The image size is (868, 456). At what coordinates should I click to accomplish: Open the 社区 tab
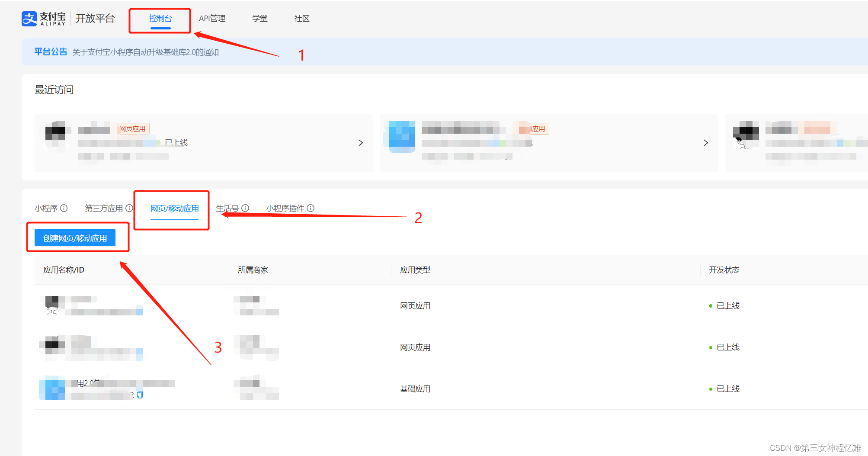[302, 19]
